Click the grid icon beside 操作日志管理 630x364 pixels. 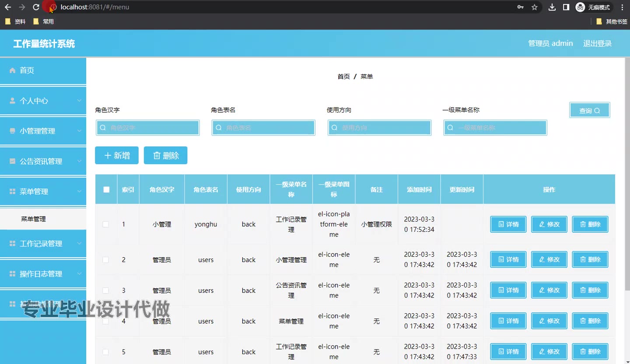coord(12,274)
